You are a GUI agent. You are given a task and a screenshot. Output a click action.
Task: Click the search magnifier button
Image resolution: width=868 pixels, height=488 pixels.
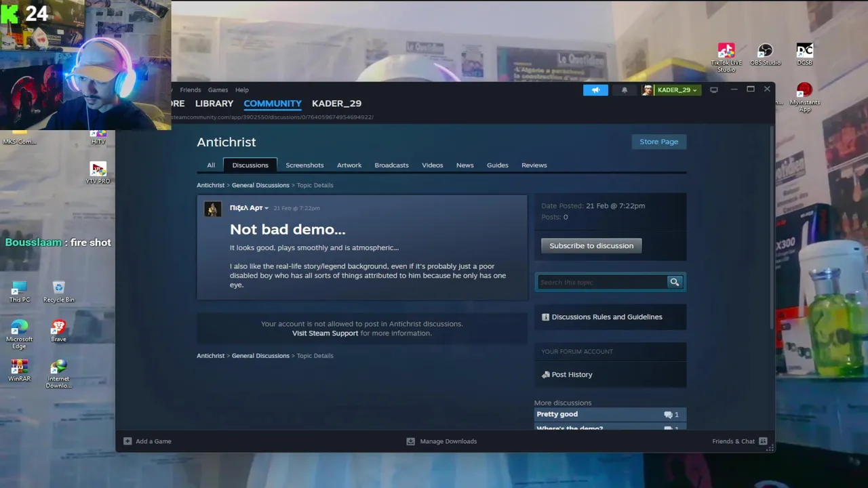tap(674, 282)
